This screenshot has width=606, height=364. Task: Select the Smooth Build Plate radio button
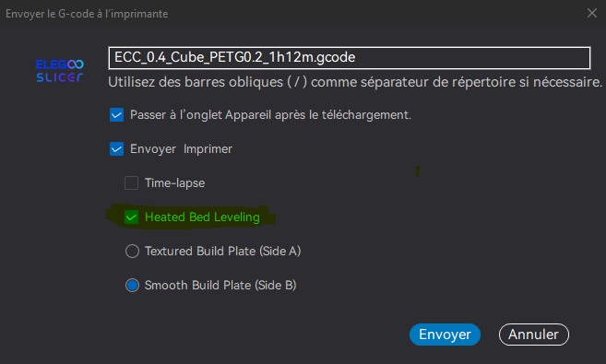point(132,286)
